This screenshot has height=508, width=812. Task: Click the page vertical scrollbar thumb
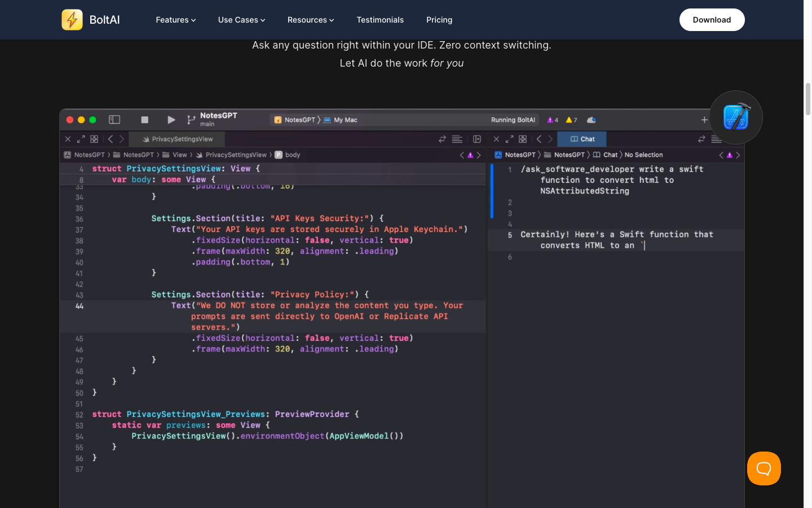807,99
